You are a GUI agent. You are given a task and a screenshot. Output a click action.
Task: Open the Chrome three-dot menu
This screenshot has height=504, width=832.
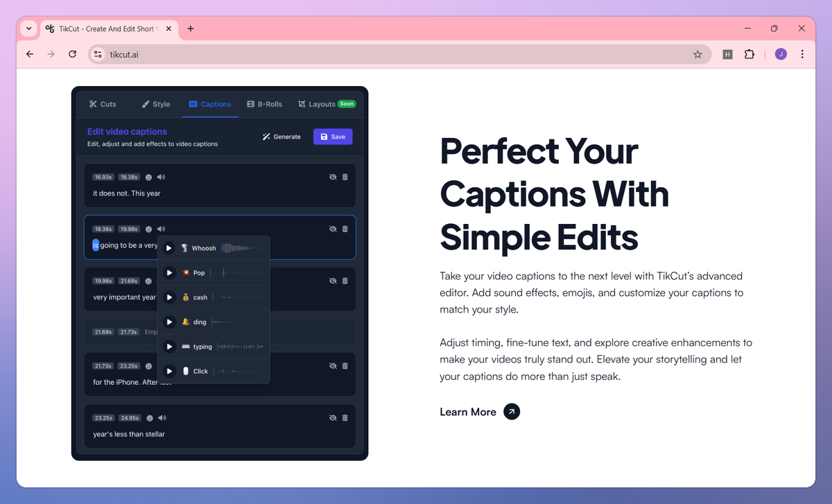point(802,54)
